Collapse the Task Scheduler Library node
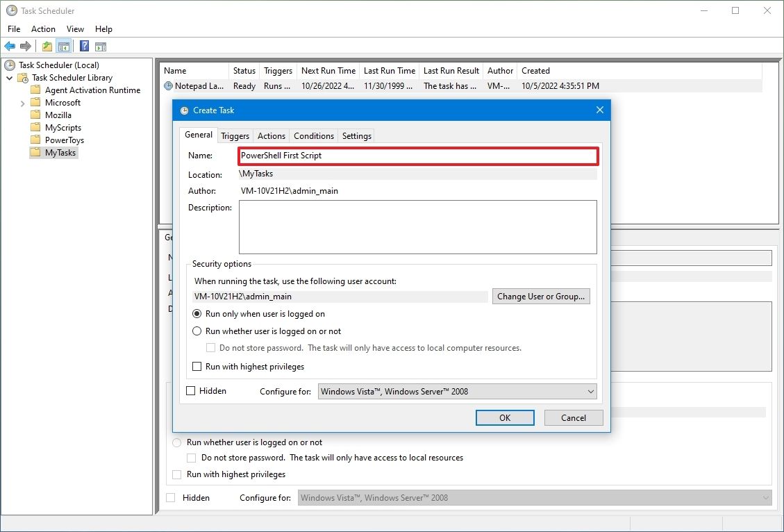The image size is (784, 532). 9,77
